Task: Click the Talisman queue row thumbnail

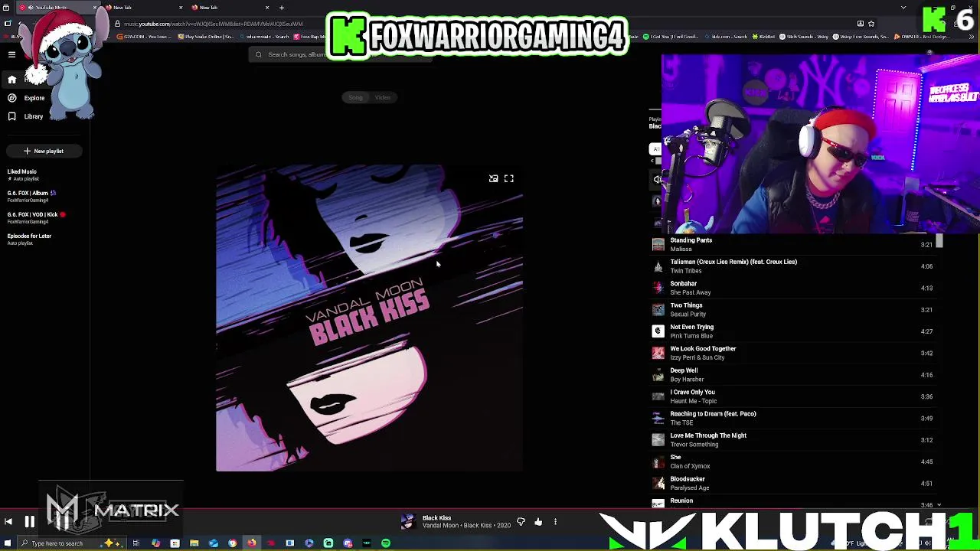Action: 658,266
